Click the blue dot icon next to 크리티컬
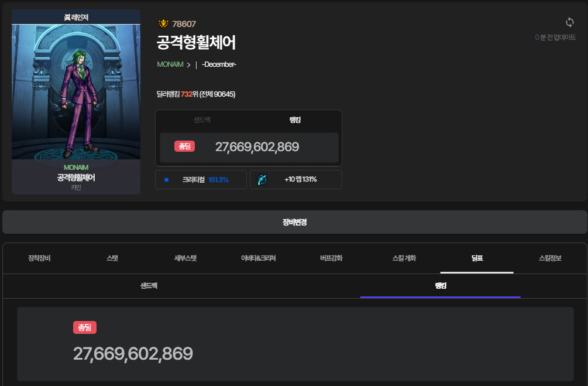 click(166, 180)
